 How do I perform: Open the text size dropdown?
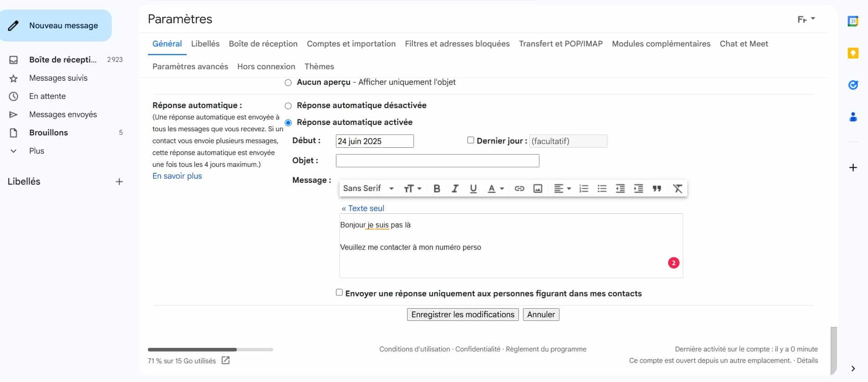click(413, 188)
